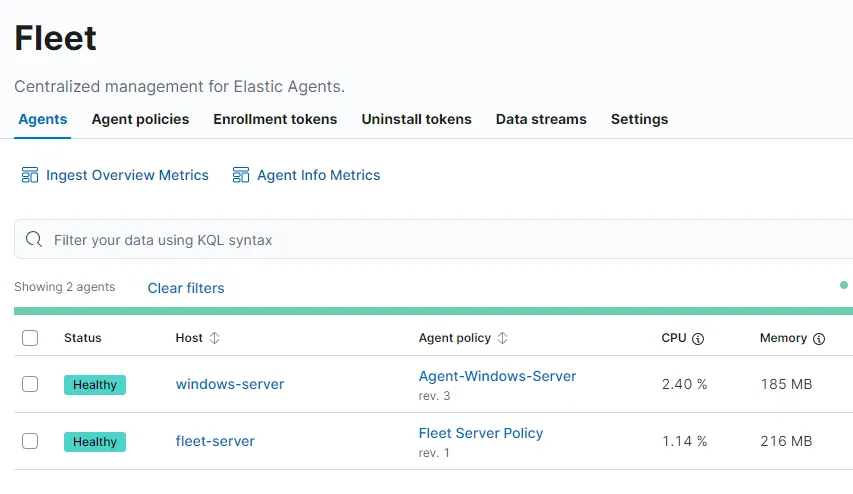Click the 185 MB memory value
The height and width of the screenshot is (494, 853).
786,384
